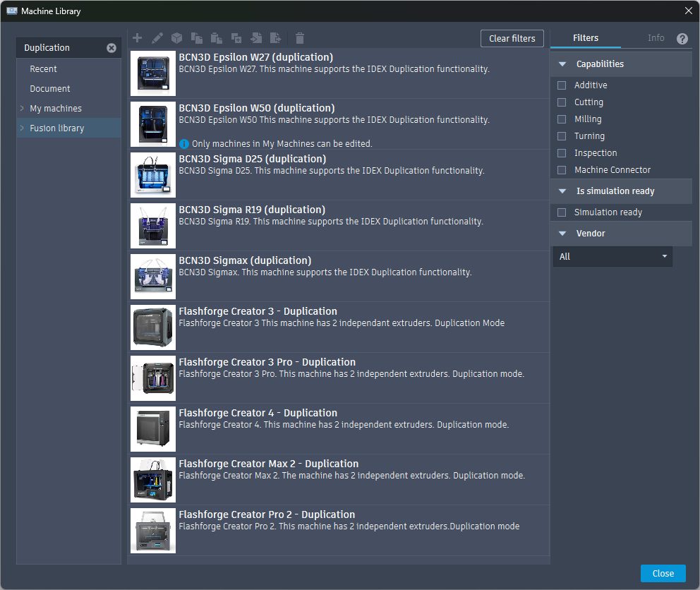Select the Recent item in sidebar
The width and height of the screenshot is (700, 590).
point(44,69)
